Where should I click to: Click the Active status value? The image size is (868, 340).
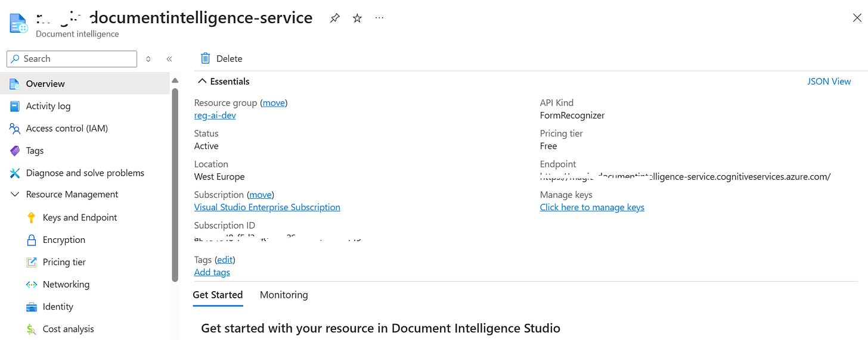coord(206,146)
